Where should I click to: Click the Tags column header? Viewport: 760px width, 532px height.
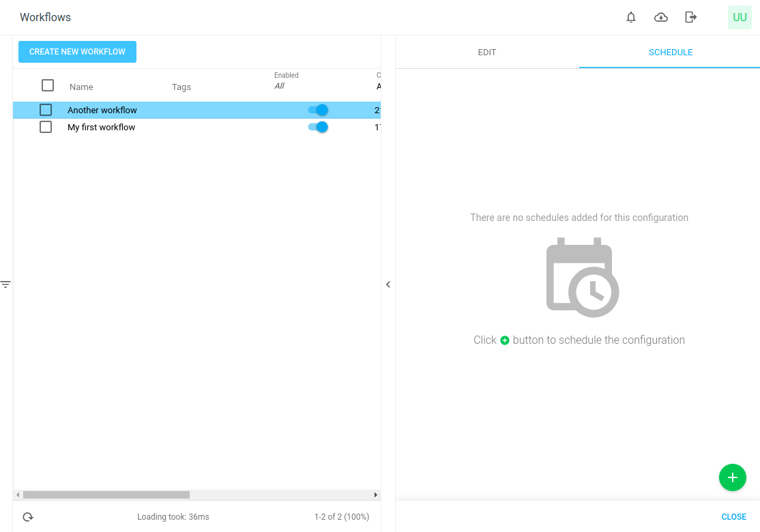click(x=181, y=87)
